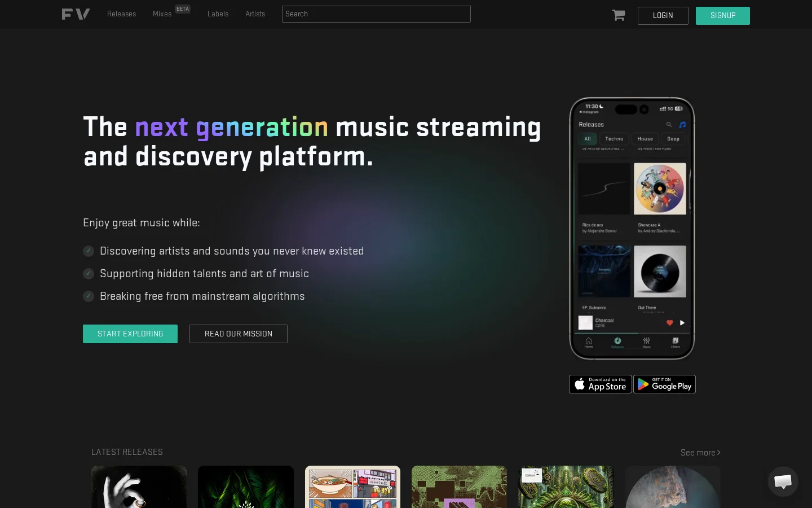Screen dimensions: 812x508
Task: Click the 'next generation' rainbow headline words
Action: point(232,127)
